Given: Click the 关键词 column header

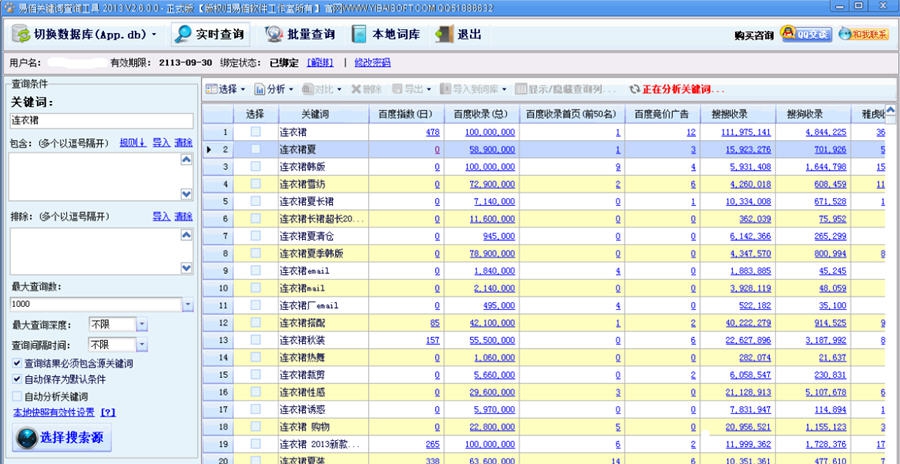Looking at the screenshot, I should coord(323,114).
